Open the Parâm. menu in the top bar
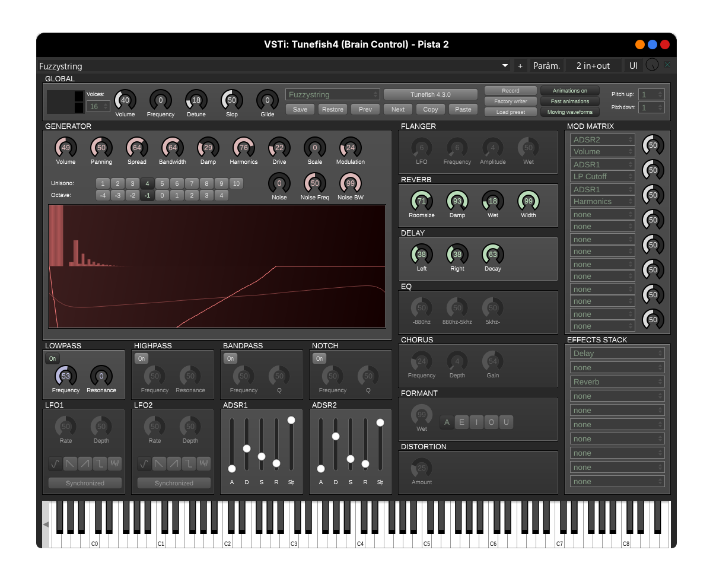This screenshot has height=588, width=713. tap(546, 66)
